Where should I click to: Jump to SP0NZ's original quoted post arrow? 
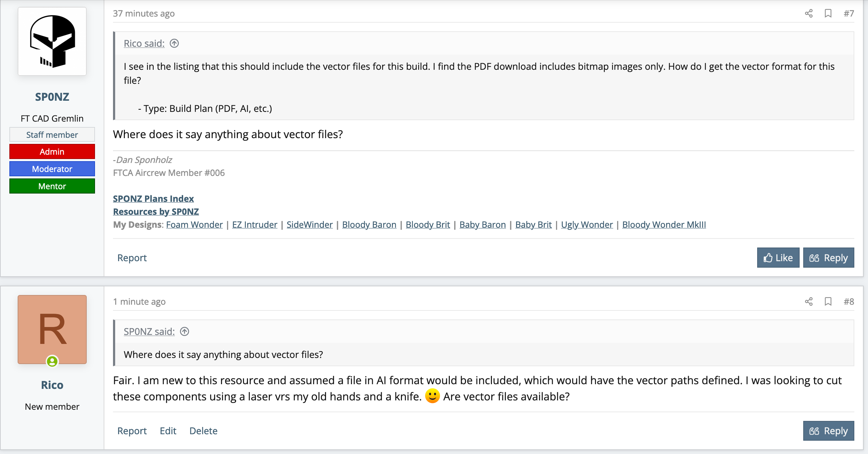coord(185,331)
